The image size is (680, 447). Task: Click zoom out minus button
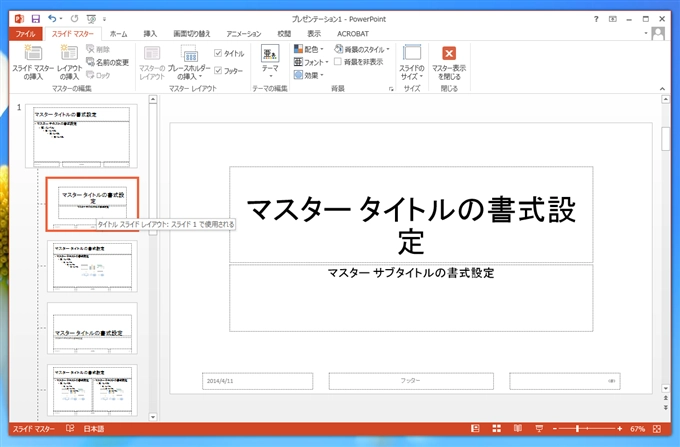pyautogui.click(x=555, y=429)
